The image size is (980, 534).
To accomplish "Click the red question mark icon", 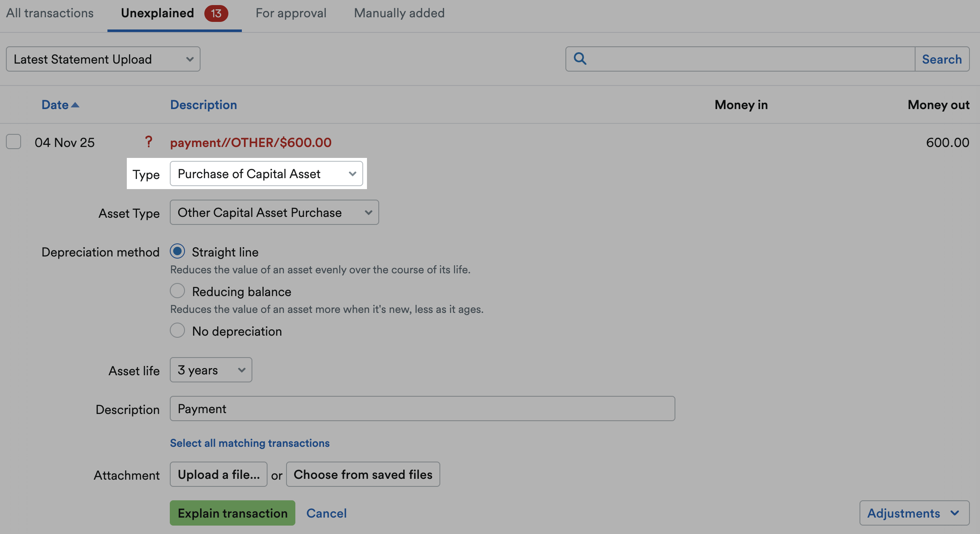I will click(148, 142).
